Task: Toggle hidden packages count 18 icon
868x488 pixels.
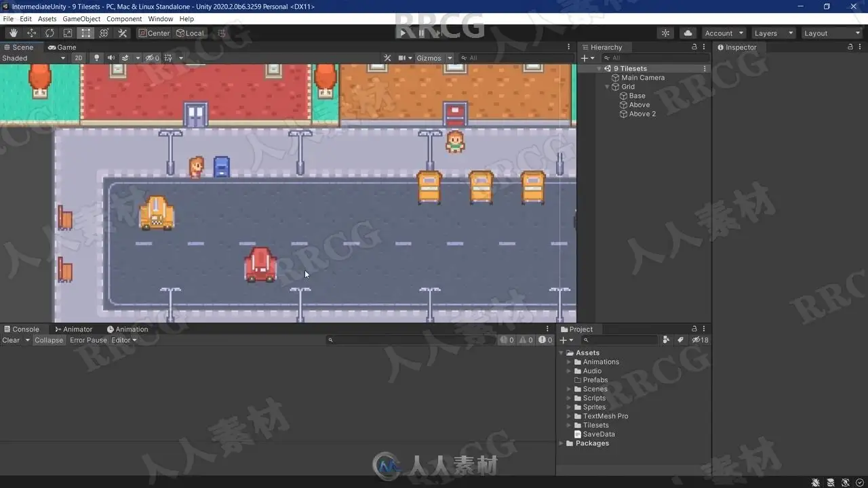Action: (701, 340)
